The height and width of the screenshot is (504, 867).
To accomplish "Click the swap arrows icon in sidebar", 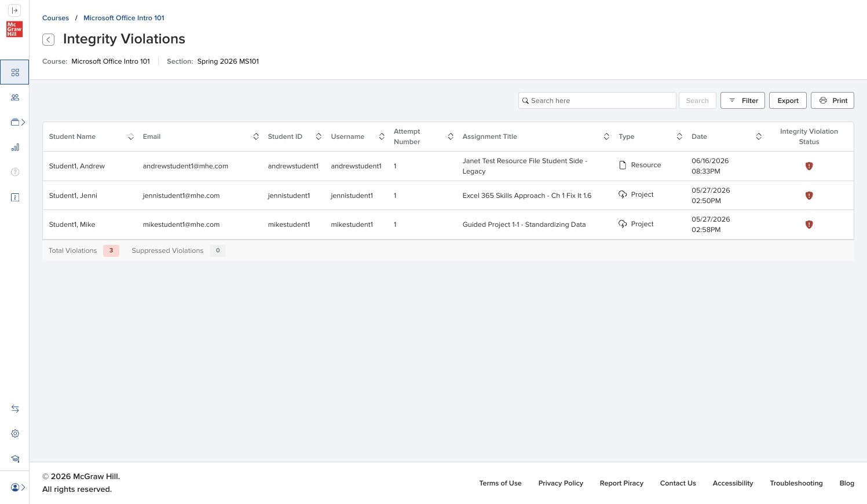I will [15, 409].
